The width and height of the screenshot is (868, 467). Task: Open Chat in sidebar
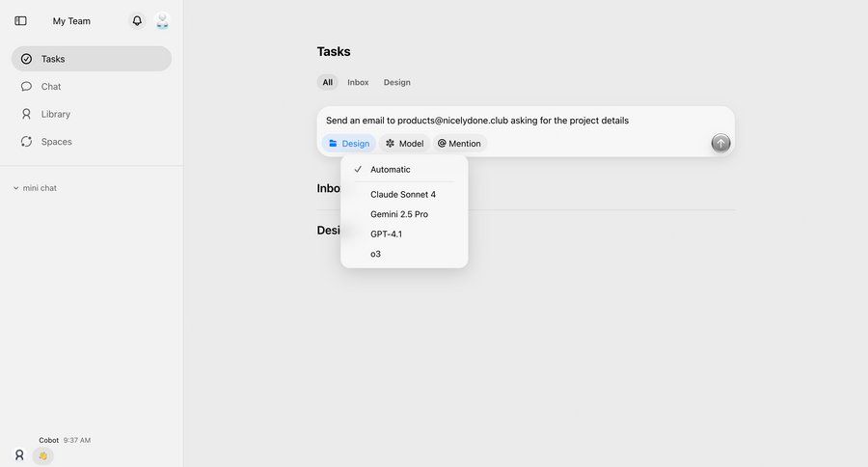click(x=92, y=87)
